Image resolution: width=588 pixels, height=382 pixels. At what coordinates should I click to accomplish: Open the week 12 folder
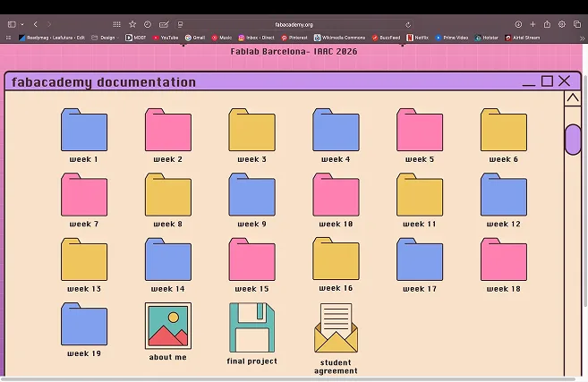pyautogui.click(x=504, y=194)
